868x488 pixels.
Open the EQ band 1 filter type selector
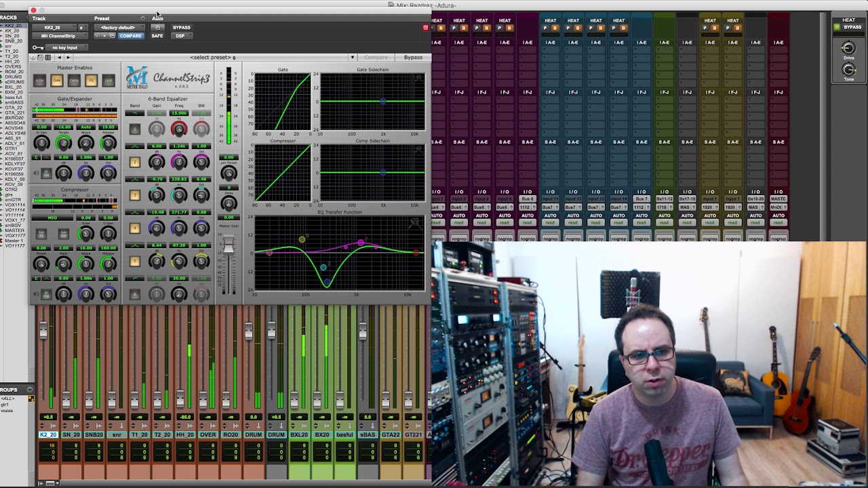[x=135, y=113]
